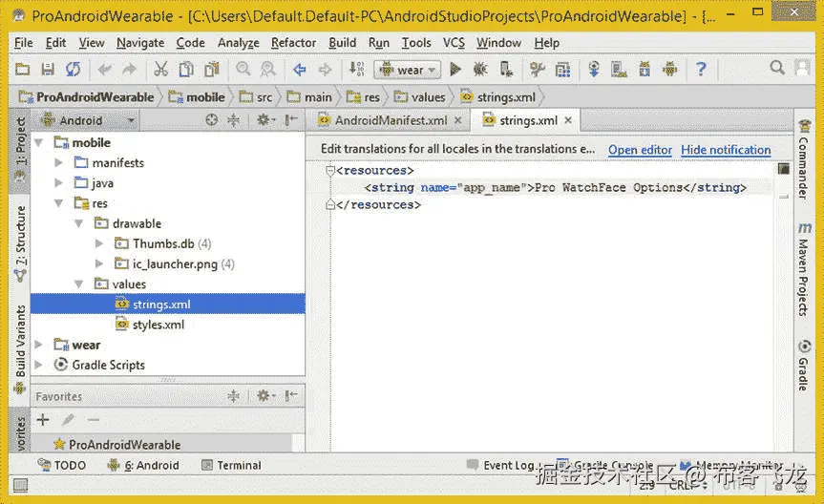Run the app with green play icon
Screen dimensions: 824x504
pyautogui.click(x=455, y=69)
